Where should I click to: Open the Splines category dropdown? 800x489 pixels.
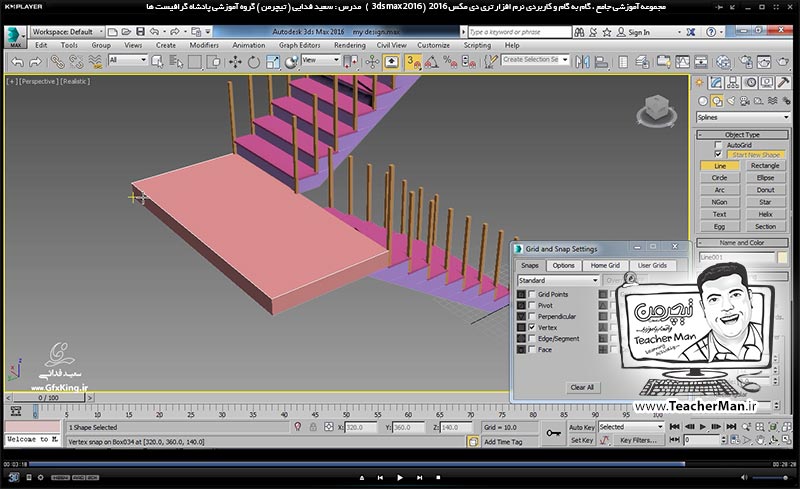[743, 117]
